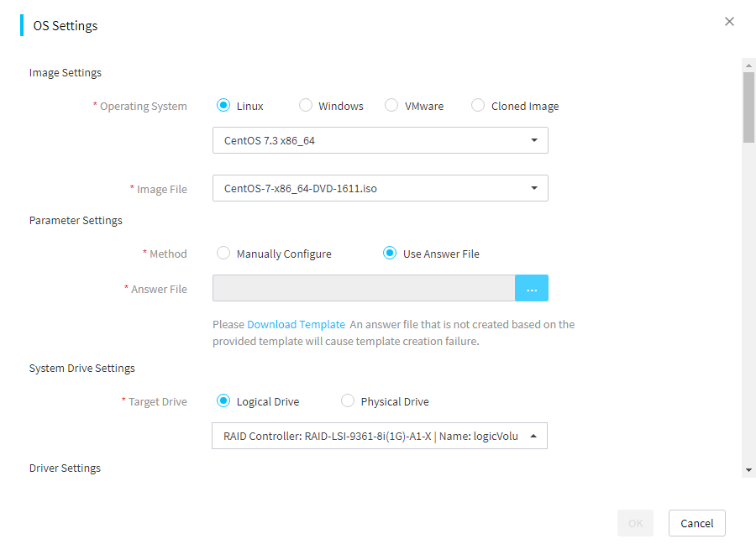
Task: Click inside the Answer File text field
Action: tap(364, 288)
